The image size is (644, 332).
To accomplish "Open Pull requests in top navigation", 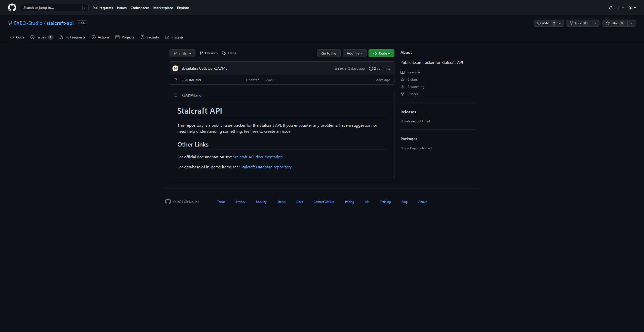I will click(x=103, y=8).
